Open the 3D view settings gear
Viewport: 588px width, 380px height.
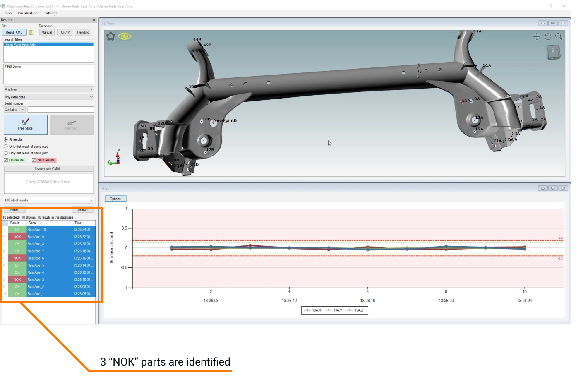click(110, 36)
